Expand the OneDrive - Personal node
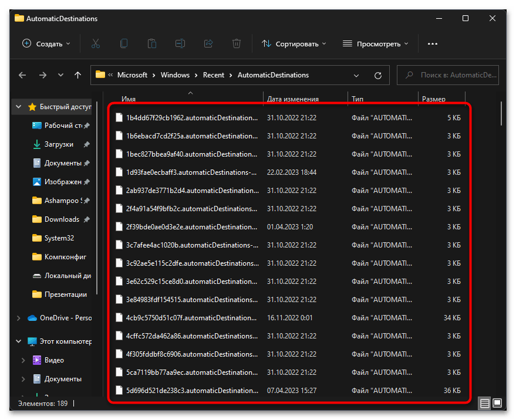Viewport: 516px width, 420px height. point(19,318)
